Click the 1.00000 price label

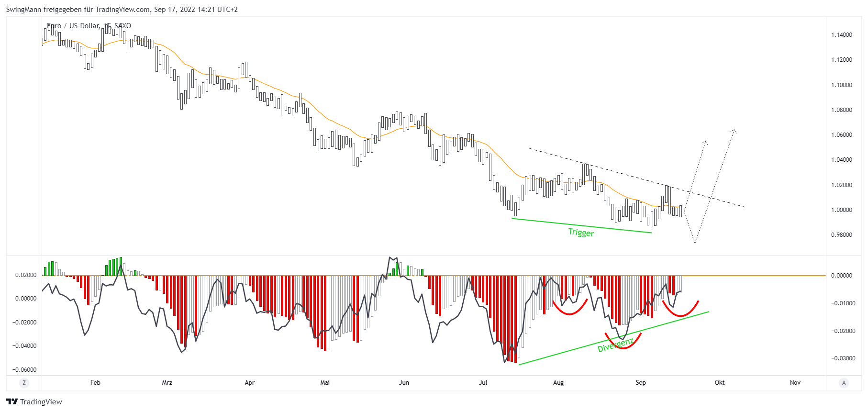tap(842, 210)
